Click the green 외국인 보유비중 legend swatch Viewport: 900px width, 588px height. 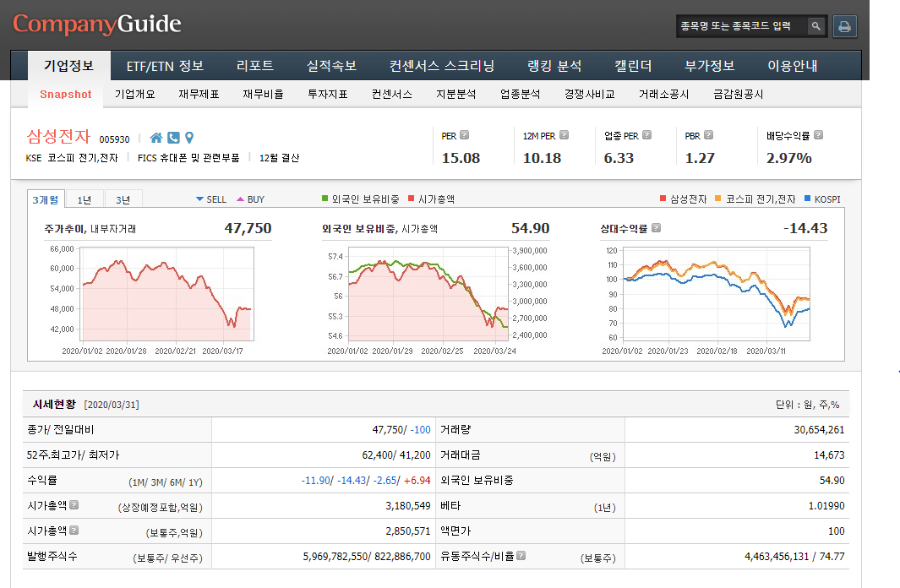(325, 199)
